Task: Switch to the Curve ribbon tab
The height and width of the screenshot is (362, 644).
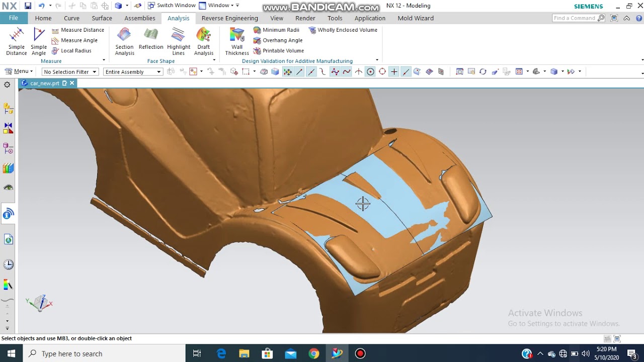Action: pos(71,18)
